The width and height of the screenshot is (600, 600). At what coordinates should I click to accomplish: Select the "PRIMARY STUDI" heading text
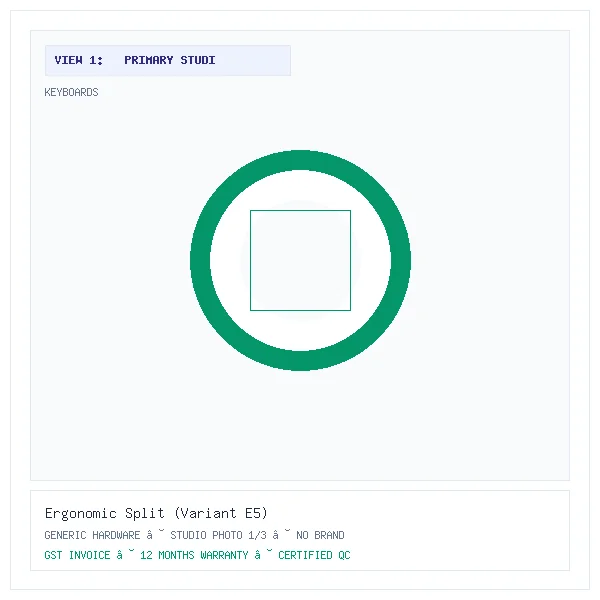170,60
